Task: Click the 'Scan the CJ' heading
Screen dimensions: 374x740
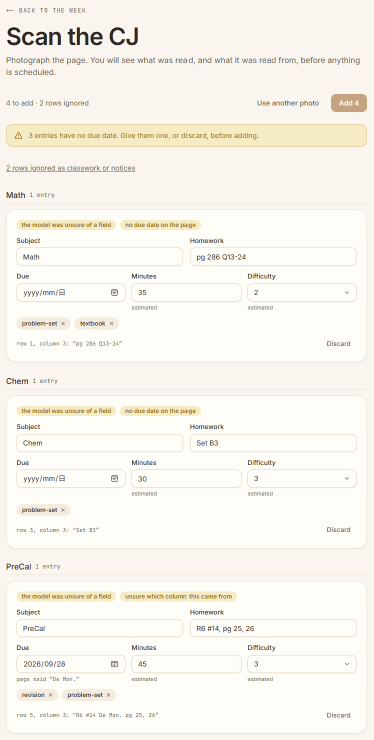Action: [72, 36]
